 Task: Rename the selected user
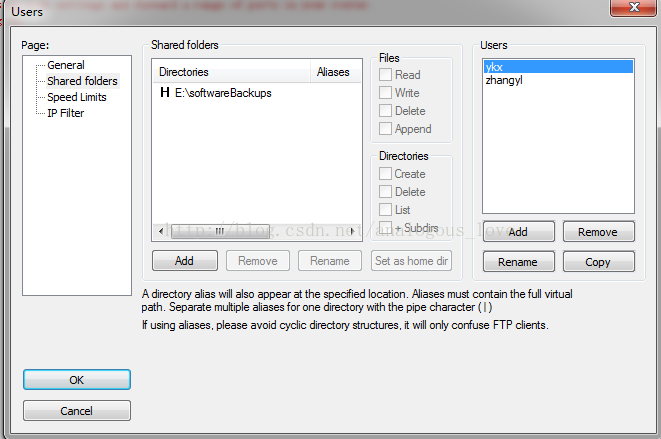pyautogui.click(x=519, y=262)
